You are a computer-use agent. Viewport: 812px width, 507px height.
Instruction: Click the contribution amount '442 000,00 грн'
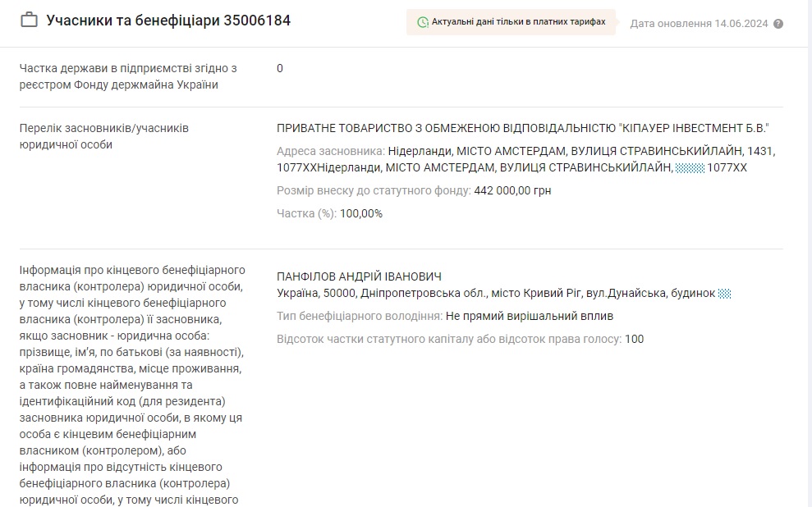pyautogui.click(x=512, y=190)
